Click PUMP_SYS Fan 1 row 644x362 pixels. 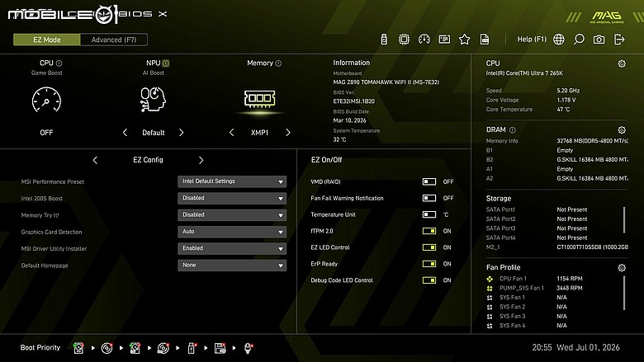[534, 289]
